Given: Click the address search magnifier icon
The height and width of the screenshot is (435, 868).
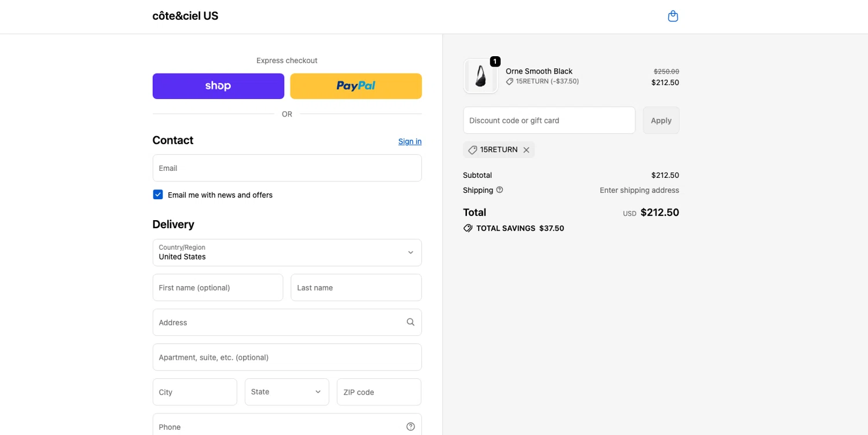Looking at the screenshot, I should [410, 322].
